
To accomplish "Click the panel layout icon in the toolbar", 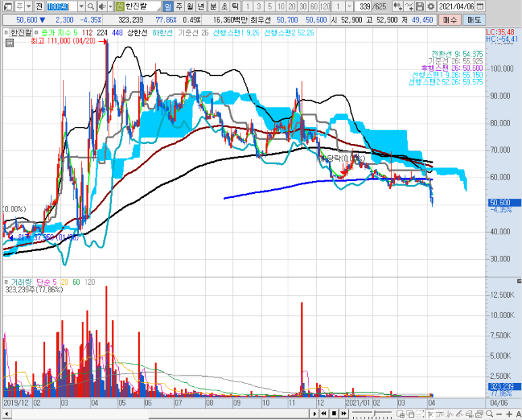I will pos(7,6).
